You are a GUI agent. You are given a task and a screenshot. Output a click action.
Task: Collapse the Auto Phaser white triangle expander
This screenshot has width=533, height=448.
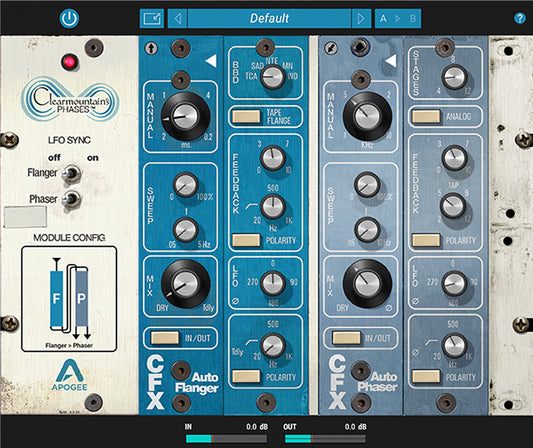391,61
